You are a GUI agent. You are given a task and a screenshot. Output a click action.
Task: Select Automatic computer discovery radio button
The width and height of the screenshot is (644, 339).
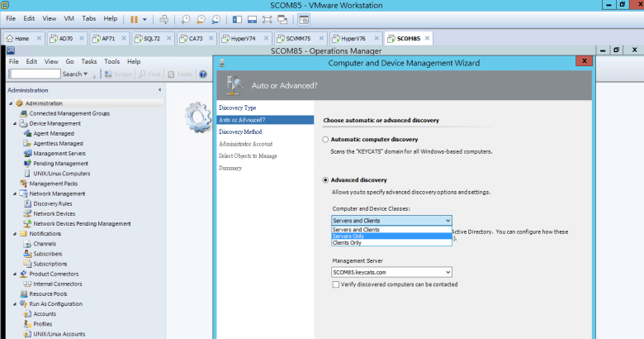pos(326,140)
